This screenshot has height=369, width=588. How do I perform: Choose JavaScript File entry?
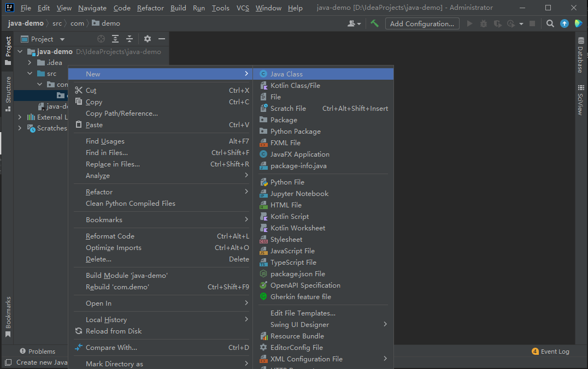tap(324, 251)
